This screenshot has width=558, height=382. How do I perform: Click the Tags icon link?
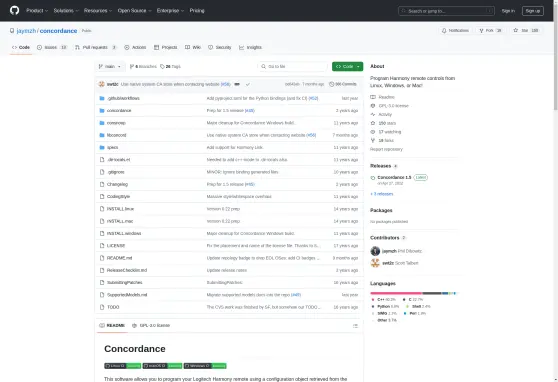[x=170, y=67]
